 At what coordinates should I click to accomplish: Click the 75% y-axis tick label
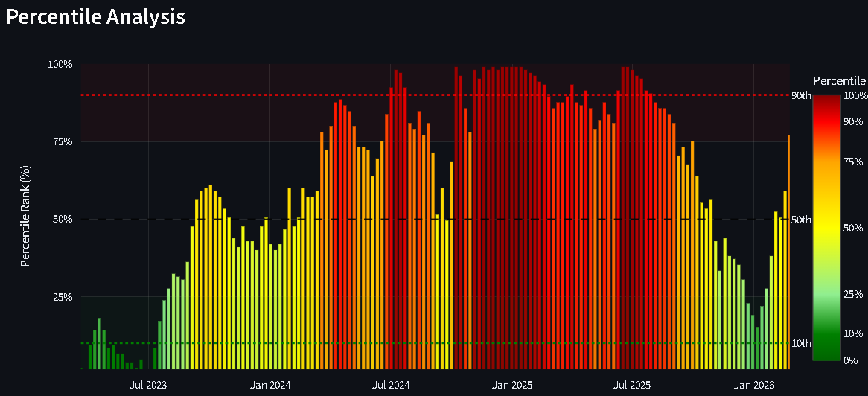[x=63, y=141]
